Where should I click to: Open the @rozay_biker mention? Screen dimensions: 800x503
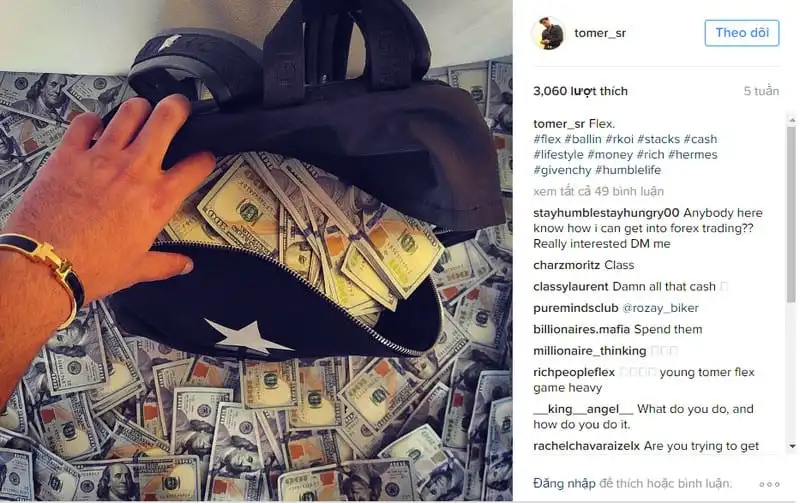tap(660, 308)
